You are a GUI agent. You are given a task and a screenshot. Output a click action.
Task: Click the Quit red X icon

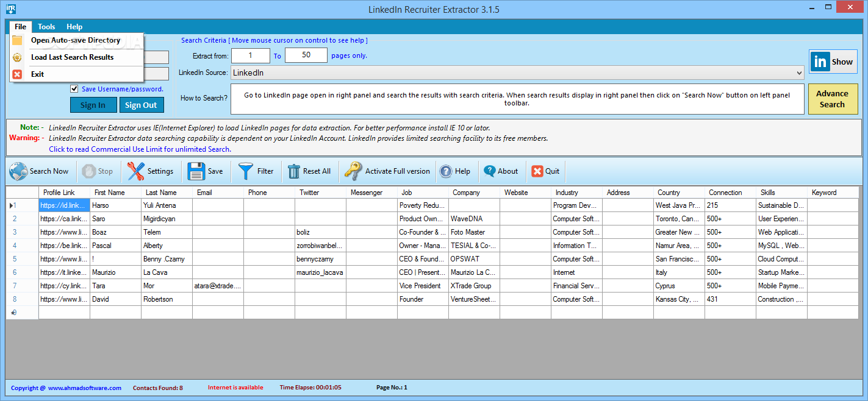tap(537, 171)
